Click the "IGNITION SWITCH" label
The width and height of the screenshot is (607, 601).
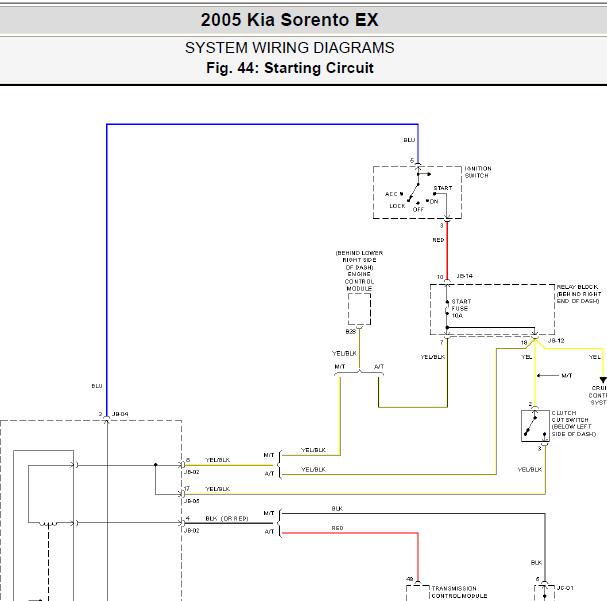point(478,172)
